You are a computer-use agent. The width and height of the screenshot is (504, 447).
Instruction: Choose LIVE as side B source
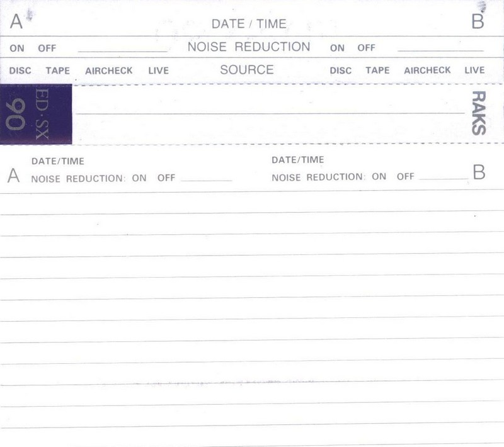(474, 71)
